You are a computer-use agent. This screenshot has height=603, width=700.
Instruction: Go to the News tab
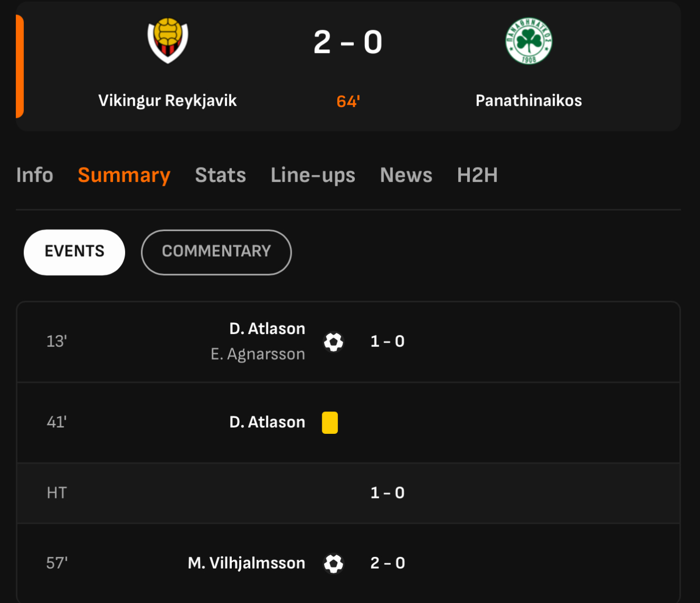click(x=406, y=175)
